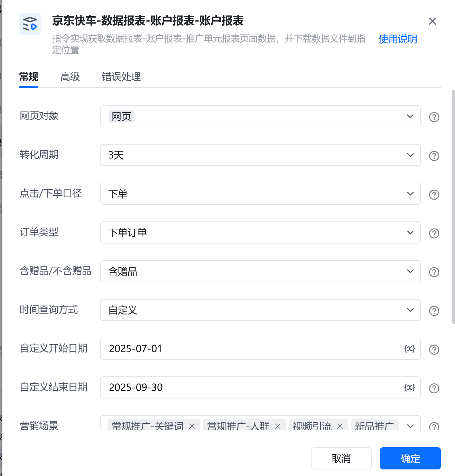
Task: Switch to the 高级 tab
Action: 70,77
